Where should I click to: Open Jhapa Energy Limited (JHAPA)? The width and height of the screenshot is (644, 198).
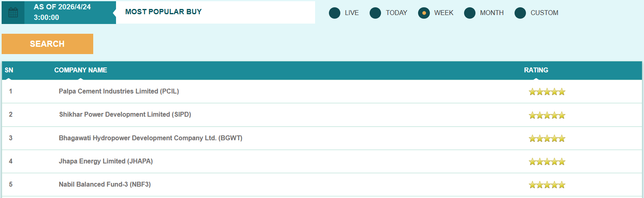(x=106, y=161)
